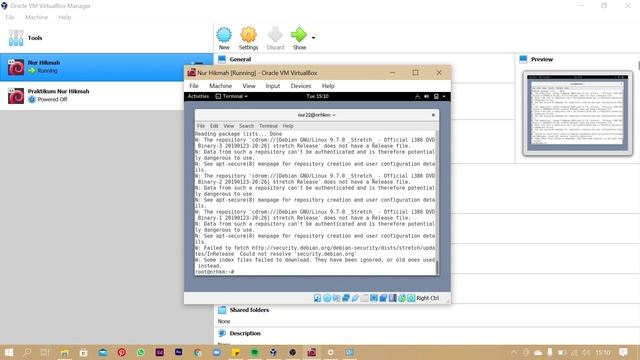Open Help menu in VirtualBox Manager

click(65, 17)
